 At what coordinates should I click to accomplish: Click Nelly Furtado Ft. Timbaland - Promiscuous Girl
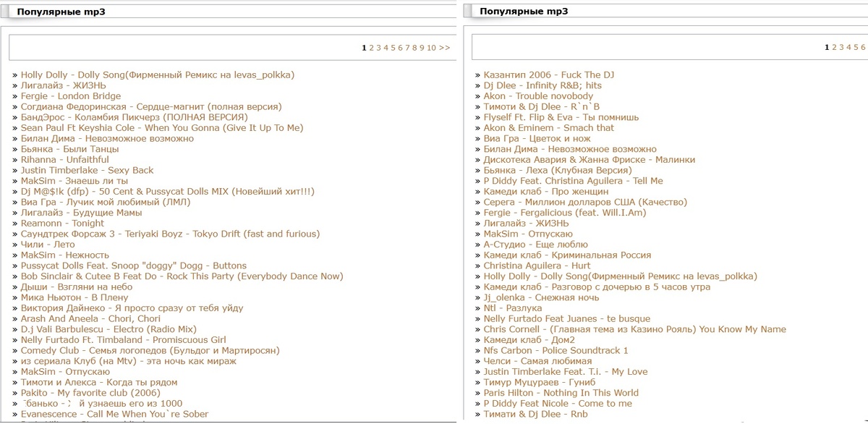click(x=124, y=340)
